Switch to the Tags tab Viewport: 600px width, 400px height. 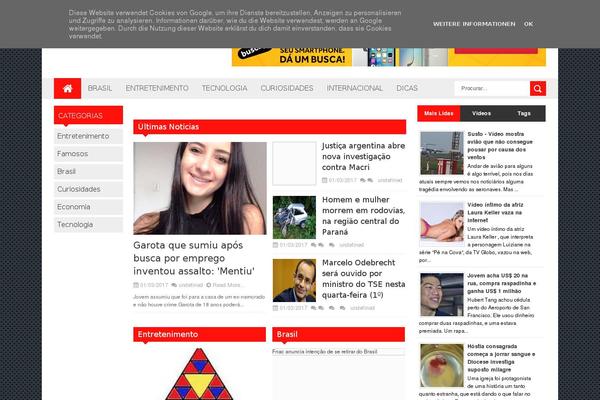[524, 113]
